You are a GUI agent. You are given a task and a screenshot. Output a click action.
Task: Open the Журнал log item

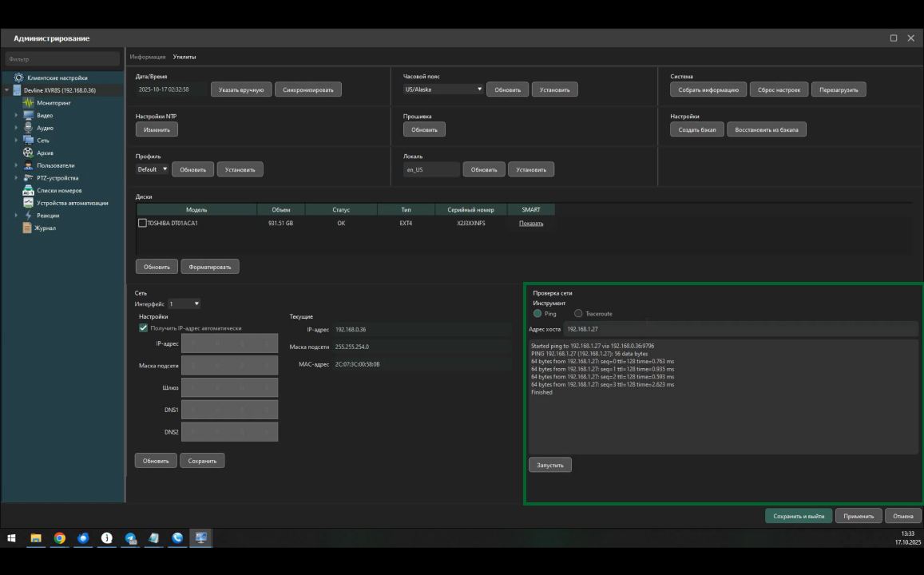pos(46,228)
